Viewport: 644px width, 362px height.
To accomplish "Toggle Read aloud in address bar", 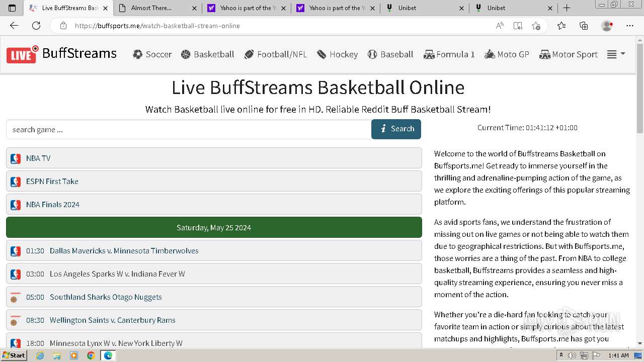I will pos(500,26).
